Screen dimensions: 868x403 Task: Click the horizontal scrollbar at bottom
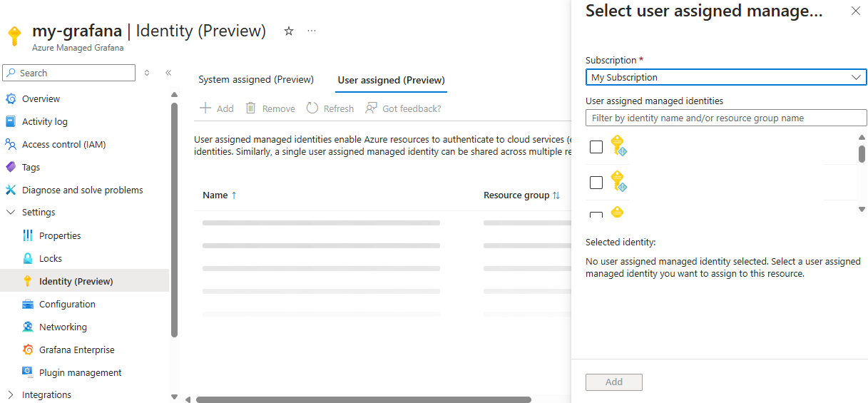(364, 399)
